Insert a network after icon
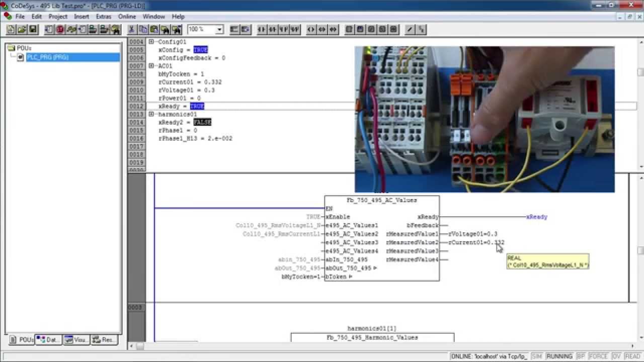Screen dimensions: 644x362 pos(245,30)
